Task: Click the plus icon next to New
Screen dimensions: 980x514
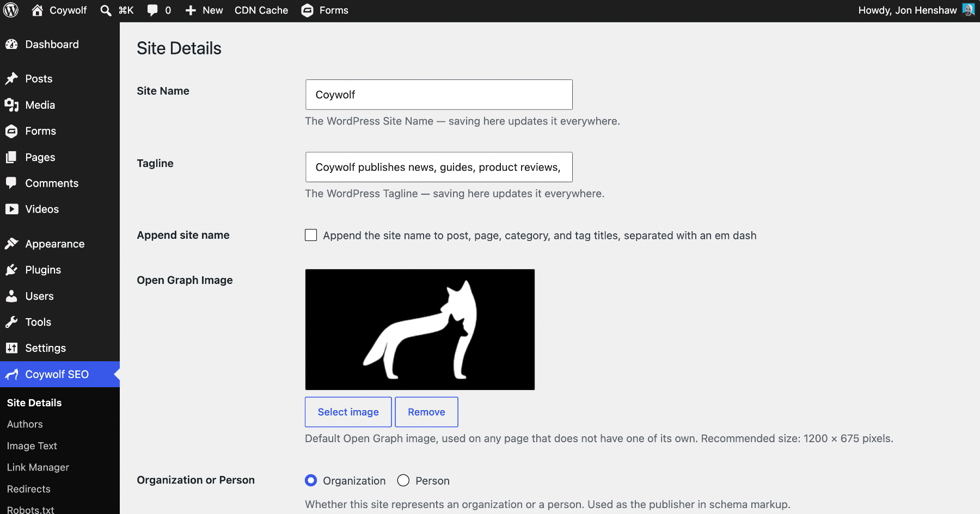Action: click(191, 10)
